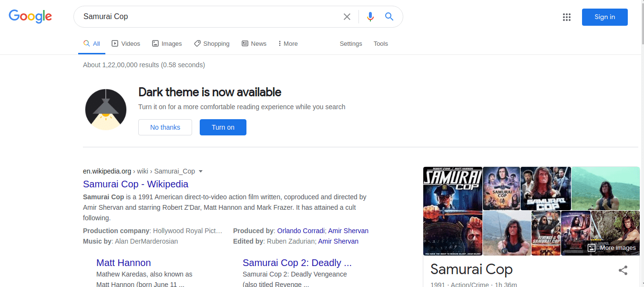Switch to the News tab
644x287 pixels.
tap(254, 43)
